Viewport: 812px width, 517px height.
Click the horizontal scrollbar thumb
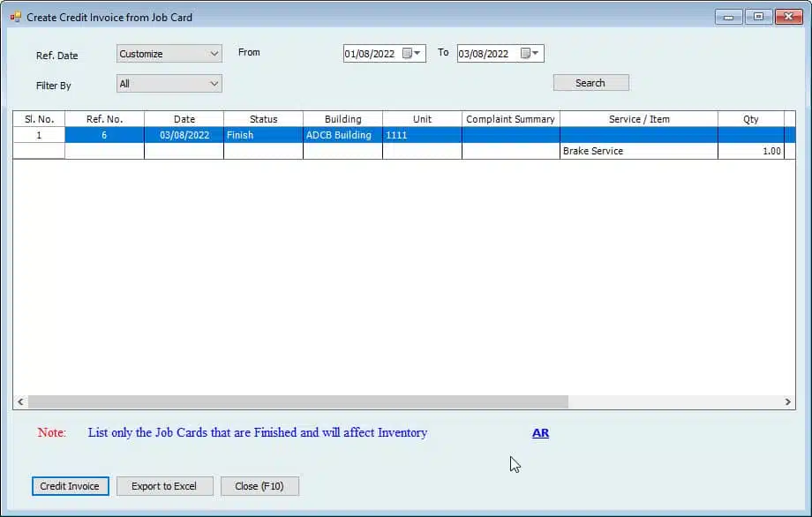pos(297,402)
